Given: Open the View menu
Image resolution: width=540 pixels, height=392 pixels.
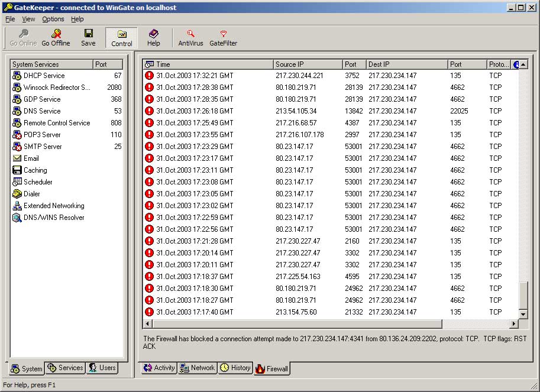Looking at the screenshot, I should (28, 19).
